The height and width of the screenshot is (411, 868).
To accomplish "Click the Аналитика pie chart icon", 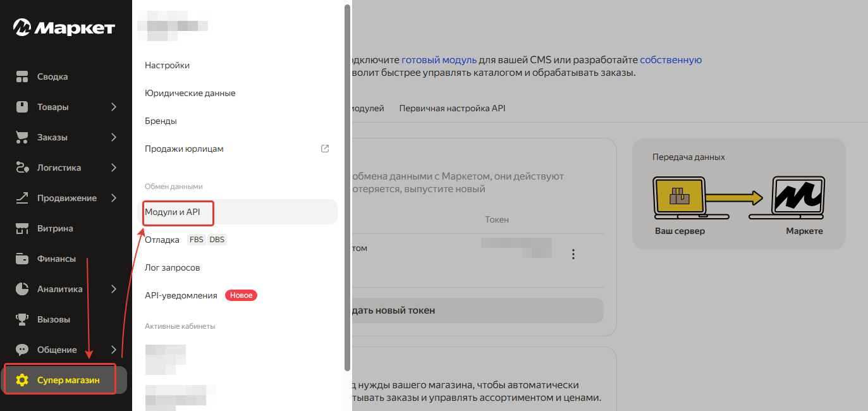I will [x=22, y=289].
